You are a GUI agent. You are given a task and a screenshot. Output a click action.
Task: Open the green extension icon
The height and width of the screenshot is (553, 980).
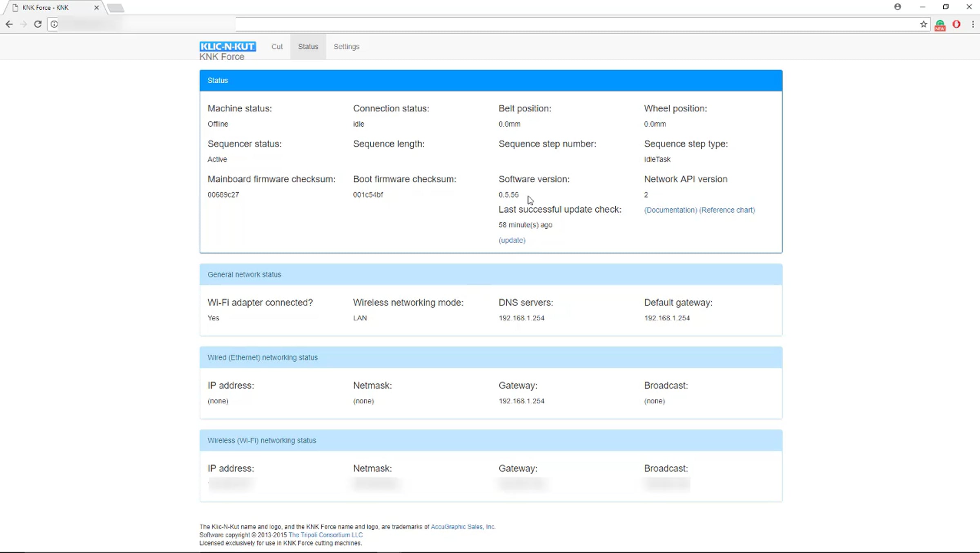[x=940, y=25]
